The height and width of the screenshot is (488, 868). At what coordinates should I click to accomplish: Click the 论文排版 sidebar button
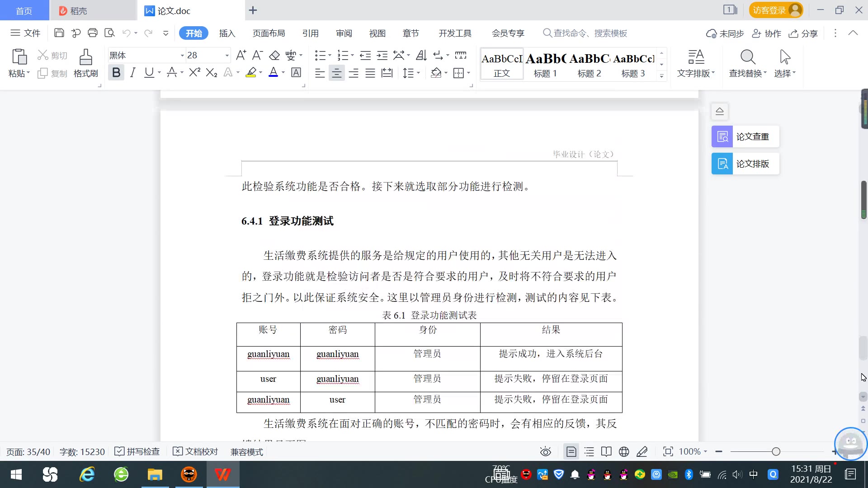tap(745, 164)
